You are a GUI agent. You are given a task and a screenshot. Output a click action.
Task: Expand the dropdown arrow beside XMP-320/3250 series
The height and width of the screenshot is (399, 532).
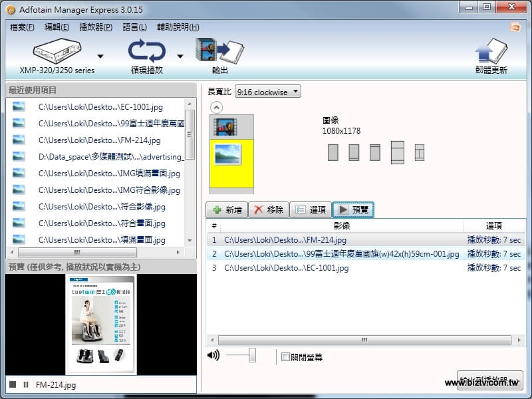(x=100, y=56)
